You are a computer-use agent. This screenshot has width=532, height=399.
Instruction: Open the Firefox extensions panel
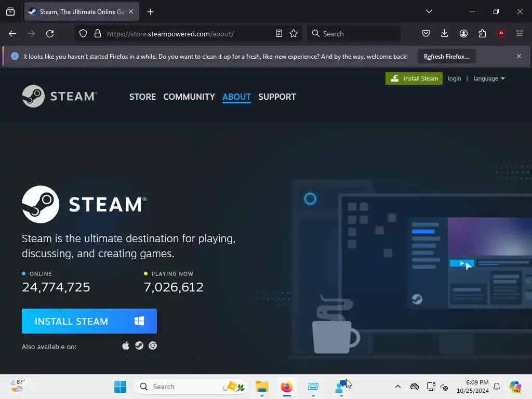[482, 33]
